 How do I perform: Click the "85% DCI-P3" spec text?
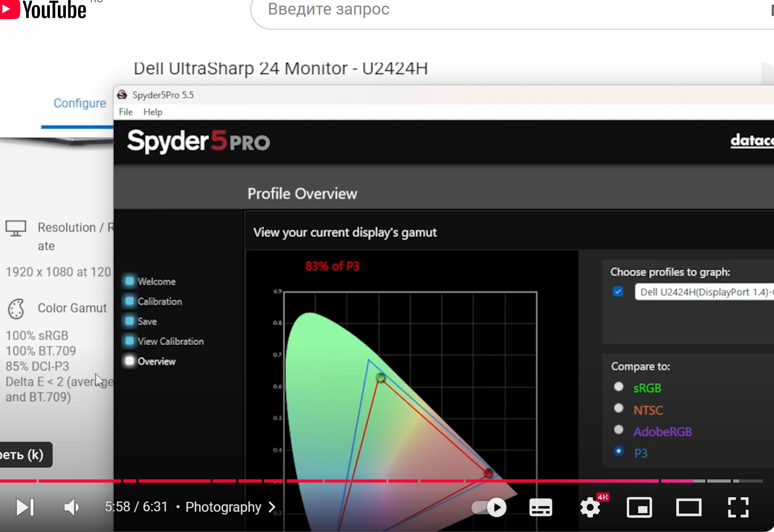[x=37, y=366]
